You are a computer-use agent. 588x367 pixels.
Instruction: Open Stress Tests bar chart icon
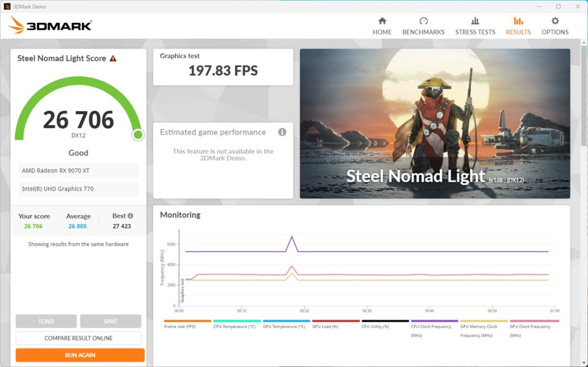475,21
